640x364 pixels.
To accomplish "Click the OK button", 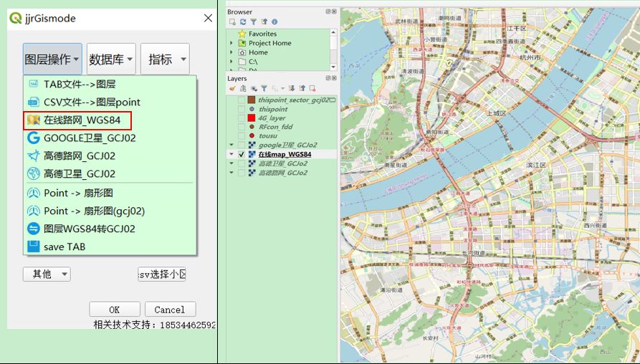I will [x=115, y=310].
